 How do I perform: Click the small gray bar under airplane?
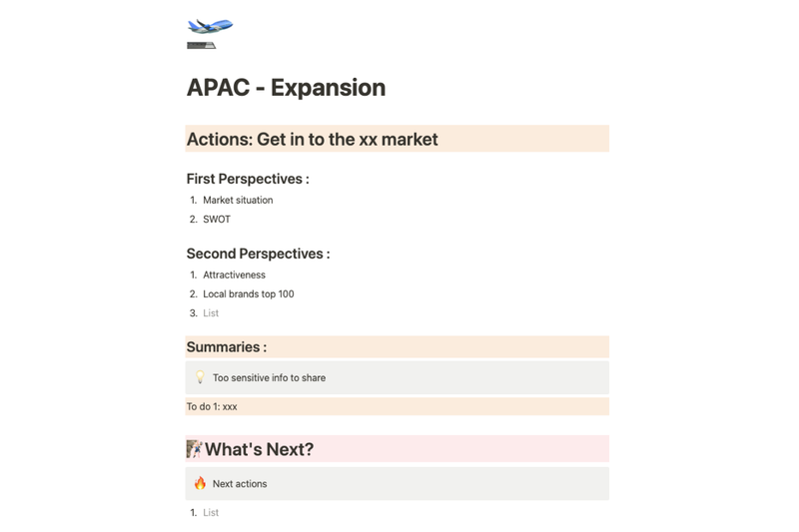coord(202,45)
